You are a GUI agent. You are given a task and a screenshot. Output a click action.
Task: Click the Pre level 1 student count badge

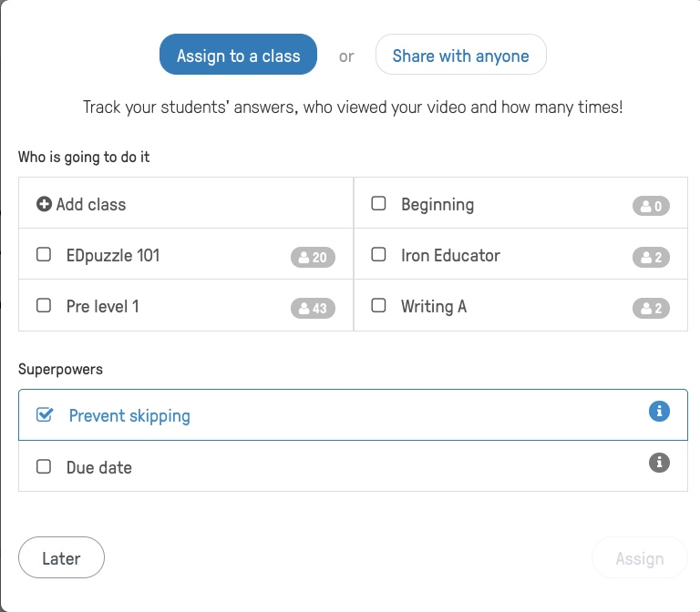[x=313, y=309]
